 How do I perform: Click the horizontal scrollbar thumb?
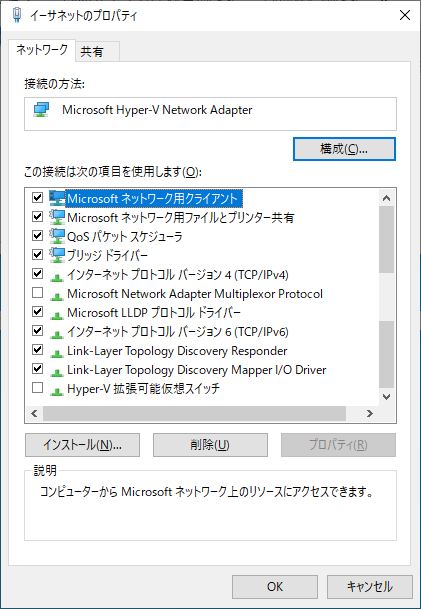coord(194,414)
